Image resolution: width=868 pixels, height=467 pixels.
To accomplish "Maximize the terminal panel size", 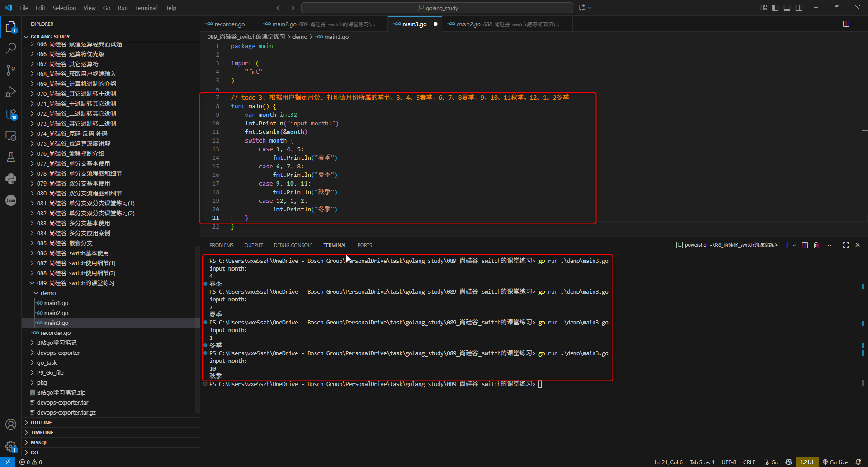I will (846, 245).
